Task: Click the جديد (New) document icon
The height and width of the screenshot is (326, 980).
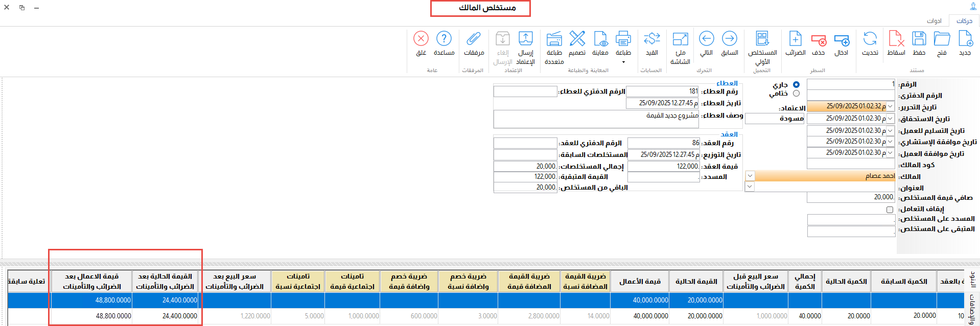Action: tap(965, 40)
